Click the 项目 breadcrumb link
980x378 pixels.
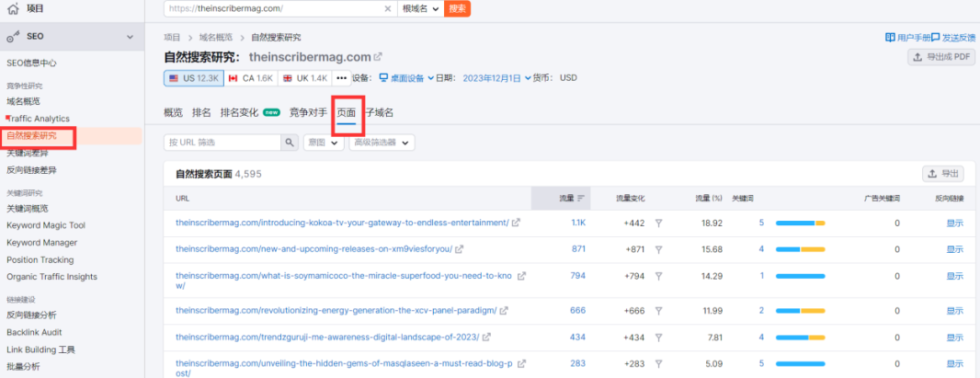click(x=172, y=38)
